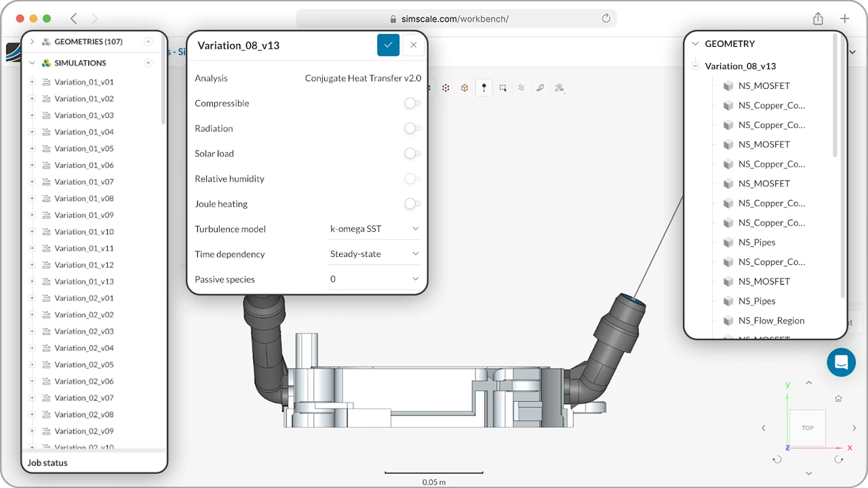
Task: Confirm settings with the blue checkmark button
Action: (388, 45)
